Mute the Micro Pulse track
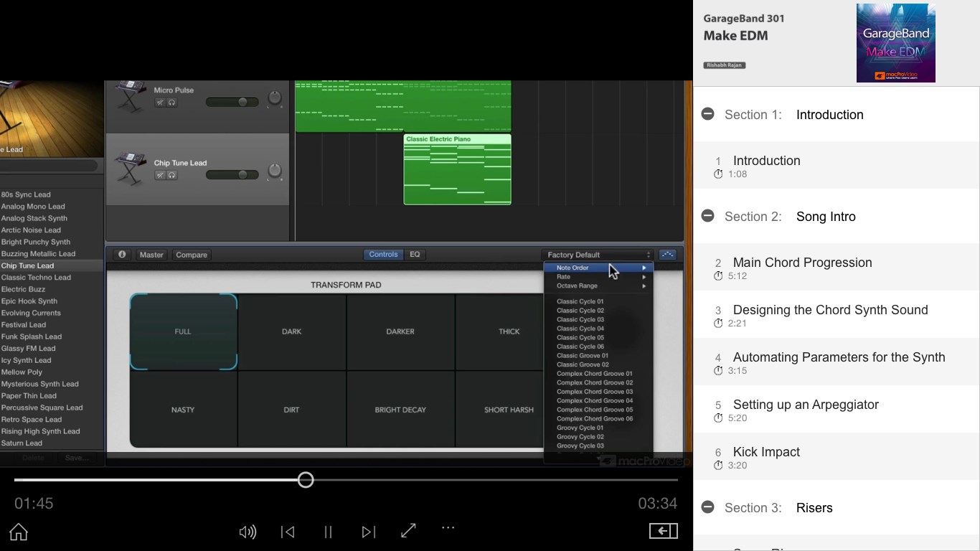This screenshot has width=980, height=551. [160, 102]
